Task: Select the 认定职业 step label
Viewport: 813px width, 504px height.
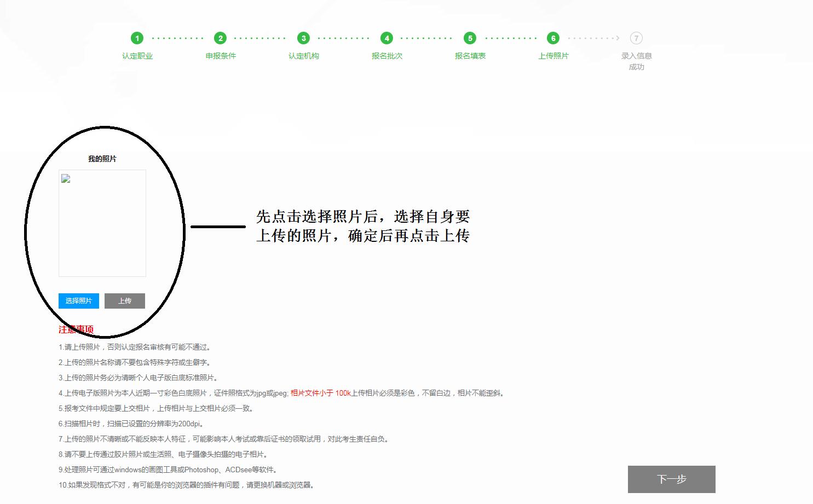Action: (x=137, y=56)
